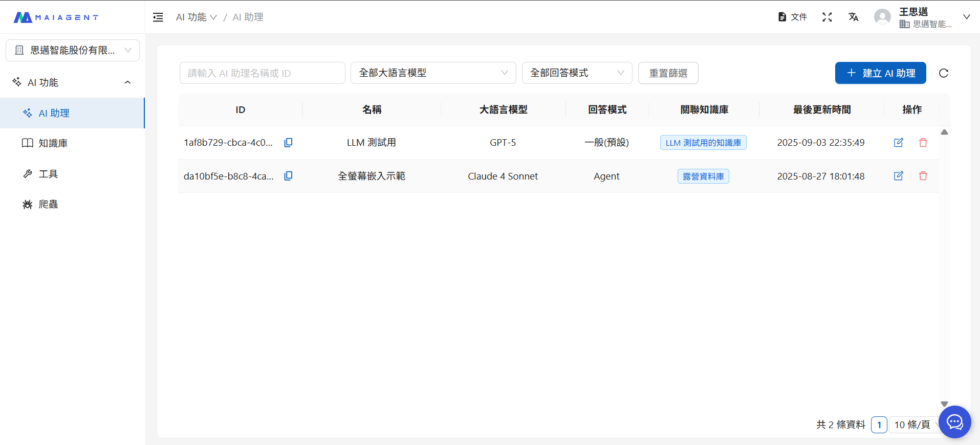Delete the LLM 測試用 assistant
Image resolution: width=980 pixels, height=445 pixels.
(923, 143)
